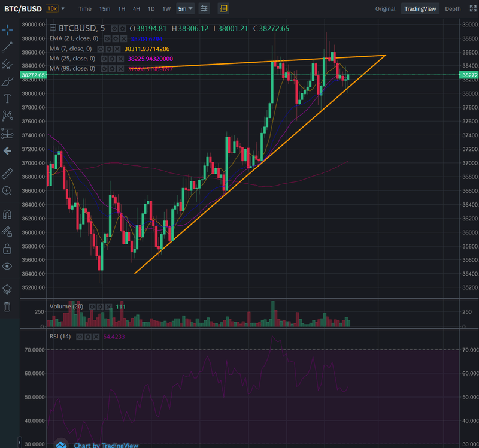The image size is (479, 448).
Task: Switch to the Original chart tab
Action: (x=385, y=9)
